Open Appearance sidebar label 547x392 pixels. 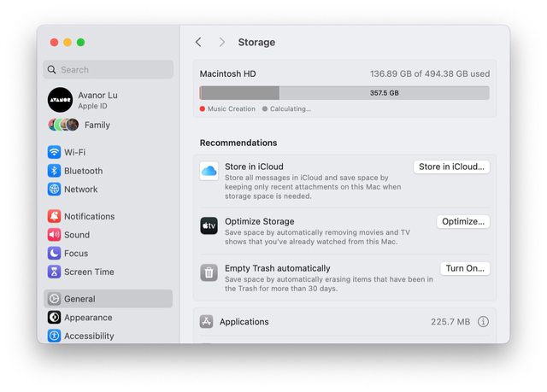pos(88,318)
